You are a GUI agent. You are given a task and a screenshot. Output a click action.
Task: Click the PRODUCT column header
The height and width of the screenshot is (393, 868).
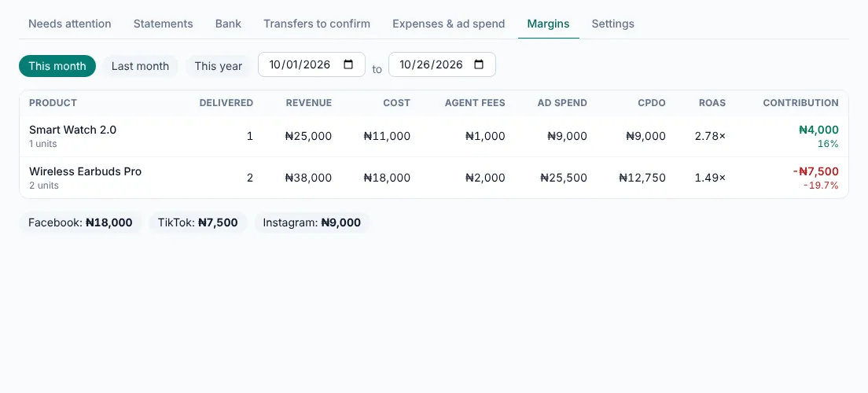(53, 103)
